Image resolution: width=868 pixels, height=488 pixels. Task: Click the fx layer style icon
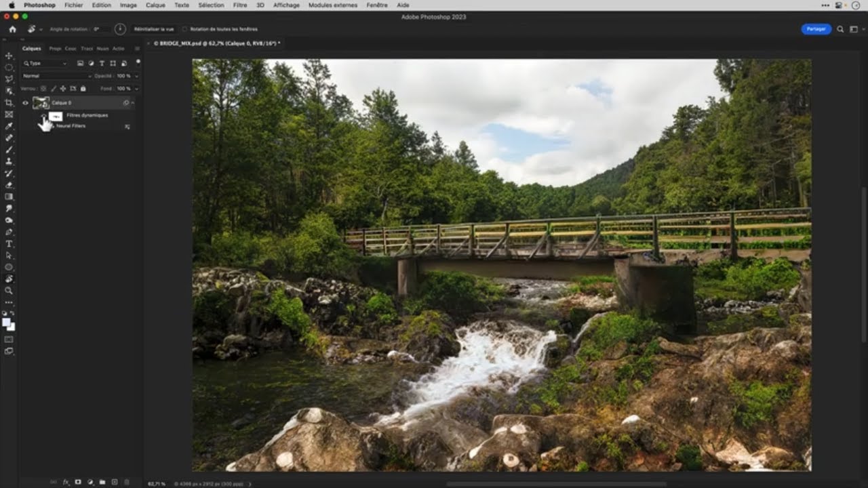(x=66, y=482)
